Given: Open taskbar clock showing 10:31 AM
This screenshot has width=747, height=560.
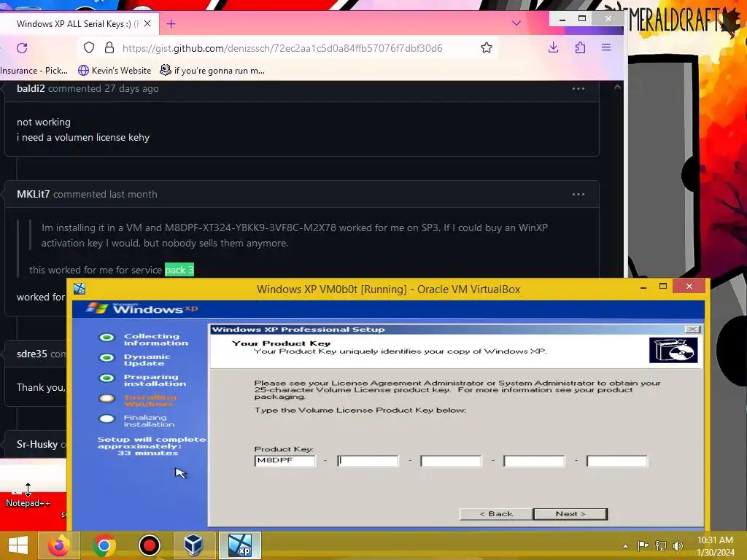Looking at the screenshot, I should coord(715,546).
